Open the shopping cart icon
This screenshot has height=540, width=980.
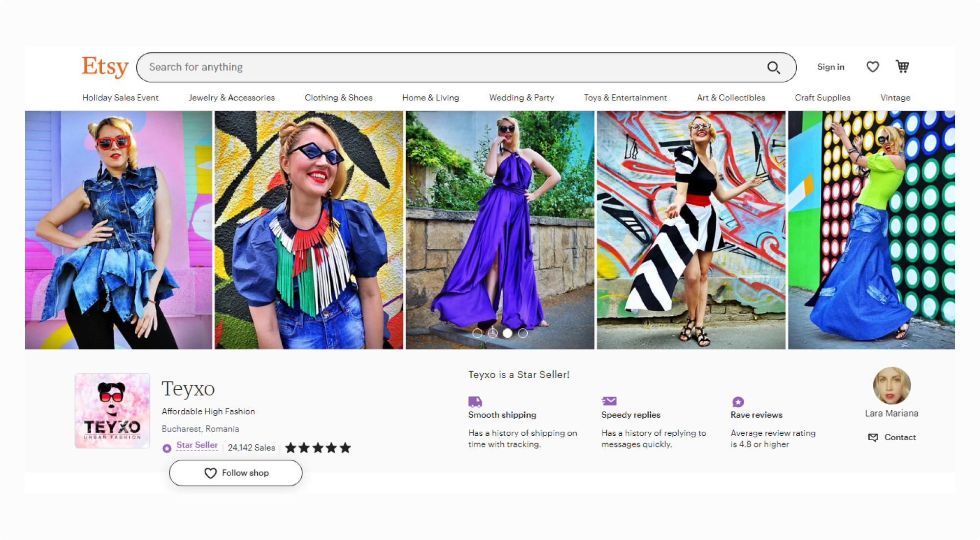902,66
